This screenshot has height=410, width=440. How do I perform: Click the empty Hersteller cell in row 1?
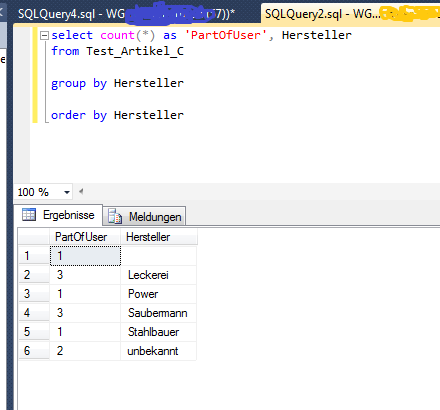point(158,256)
